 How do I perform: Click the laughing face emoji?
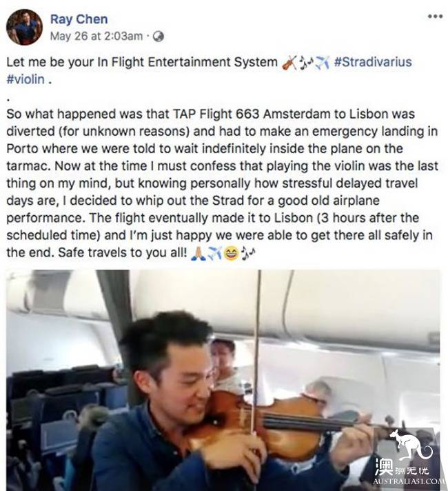(231, 252)
